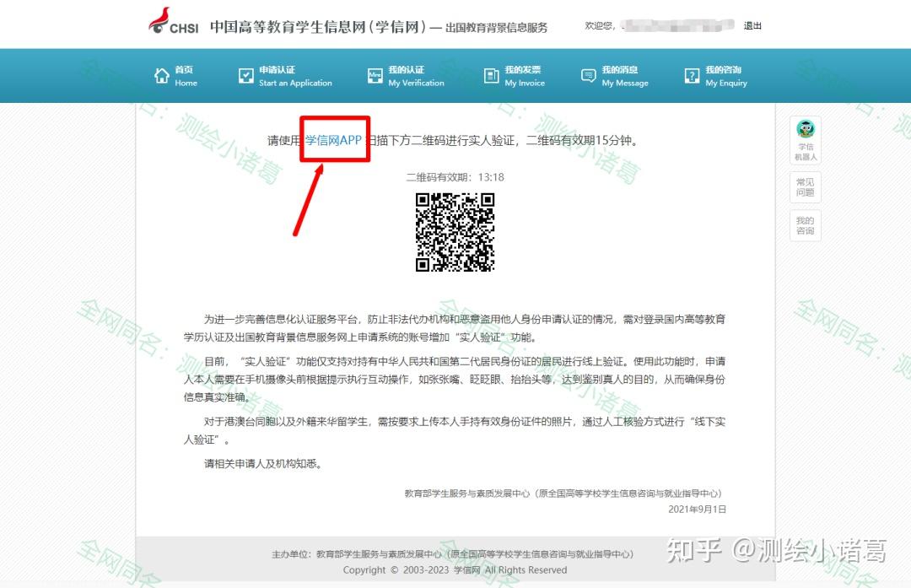Open 我的咨询 My Enquiry menu
The image size is (911, 588).
(715, 76)
